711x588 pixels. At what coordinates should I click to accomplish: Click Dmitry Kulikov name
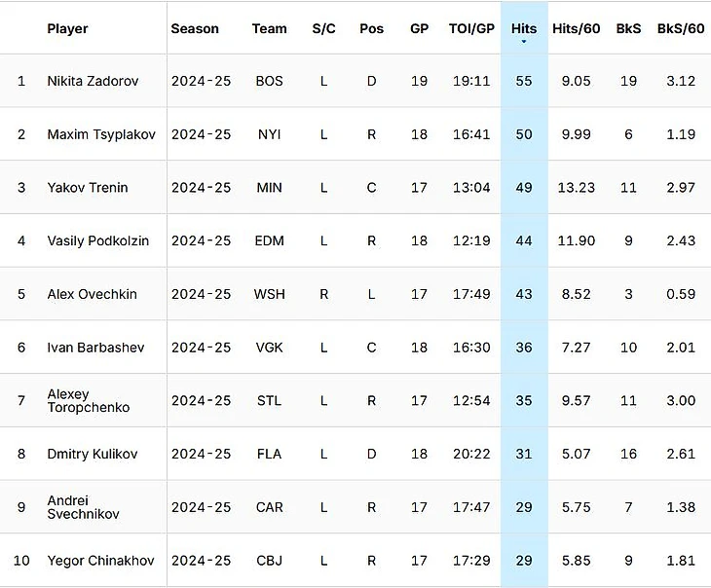[93, 455]
